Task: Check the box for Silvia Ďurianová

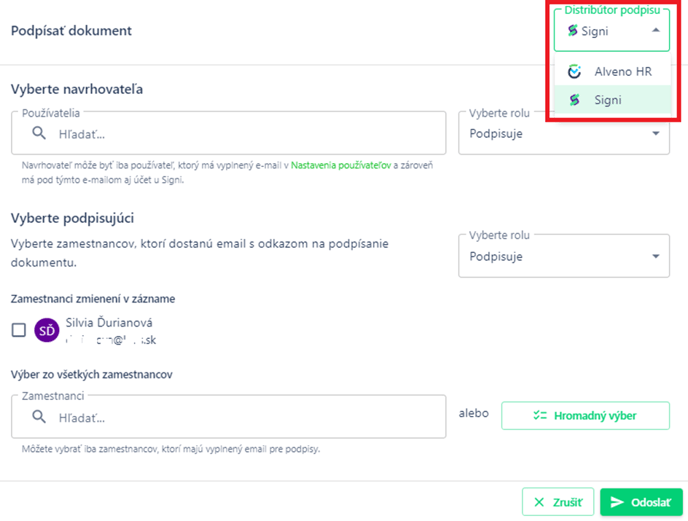Action: [18, 330]
